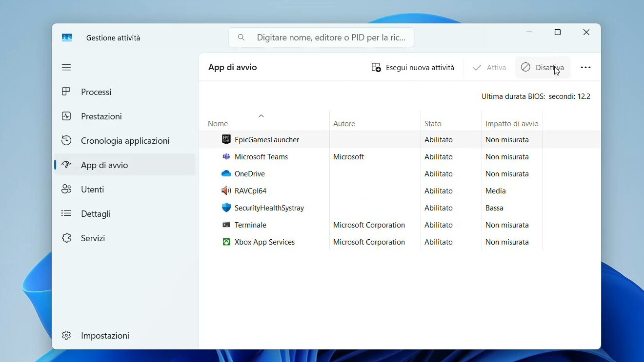Sort by Stato column header
The image size is (644, 362).
click(x=433, y=124)
